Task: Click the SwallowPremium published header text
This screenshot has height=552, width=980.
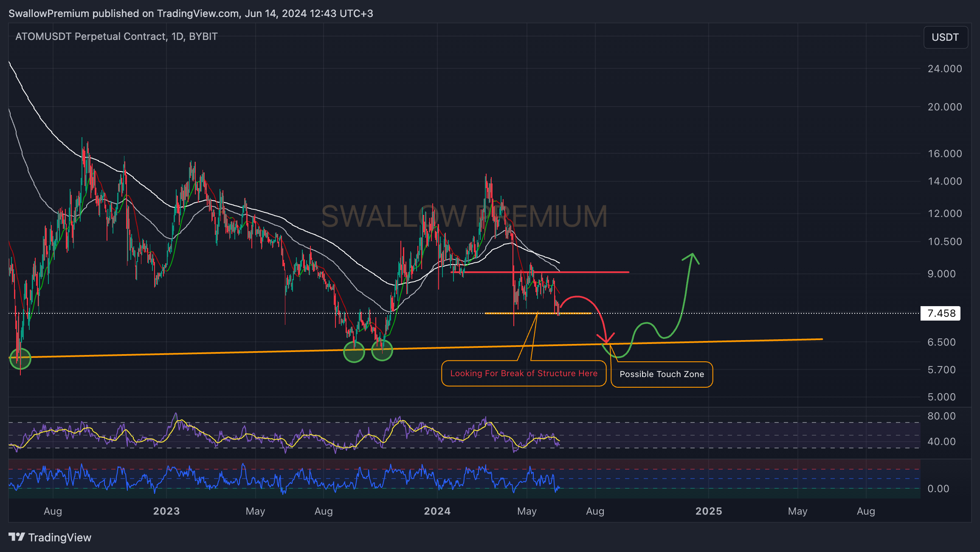Action: [x=191, y=14]
